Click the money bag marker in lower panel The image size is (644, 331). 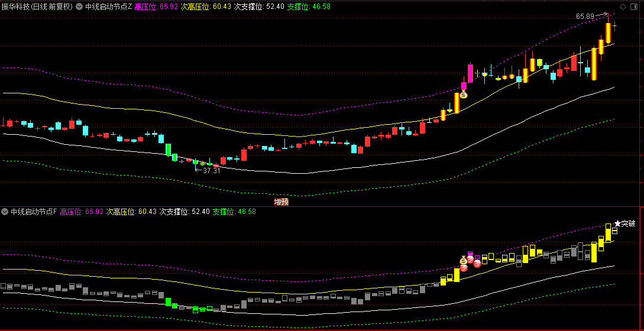tap(463, 260)
